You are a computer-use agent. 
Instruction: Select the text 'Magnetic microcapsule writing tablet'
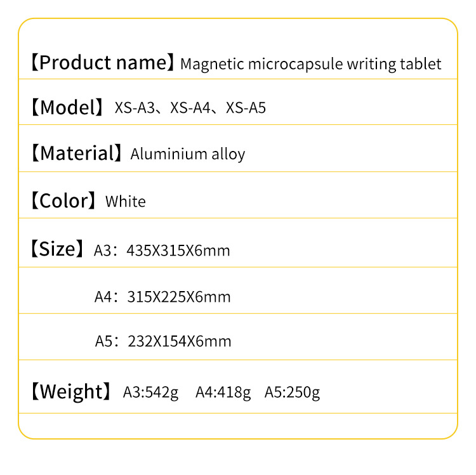310,64
